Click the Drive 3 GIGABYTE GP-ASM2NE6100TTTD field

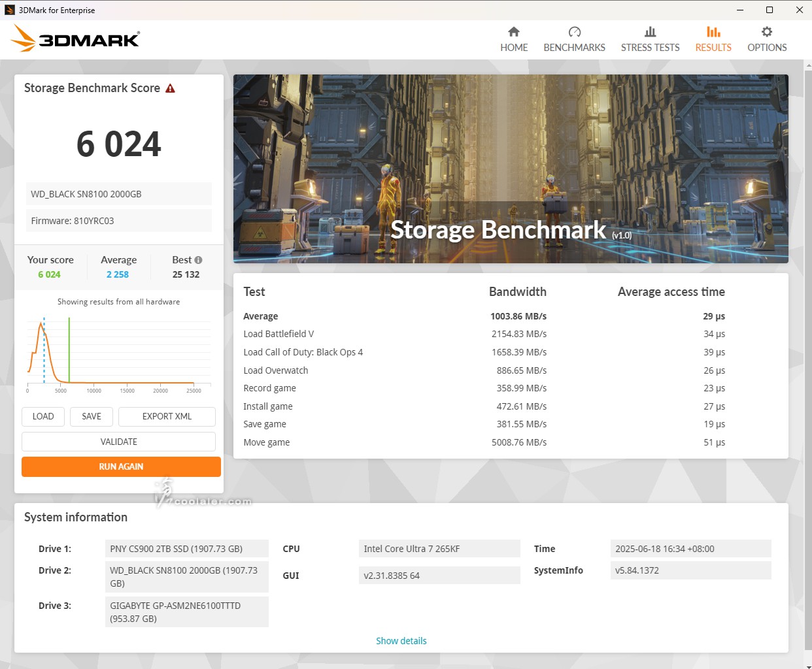click(187, 612)
